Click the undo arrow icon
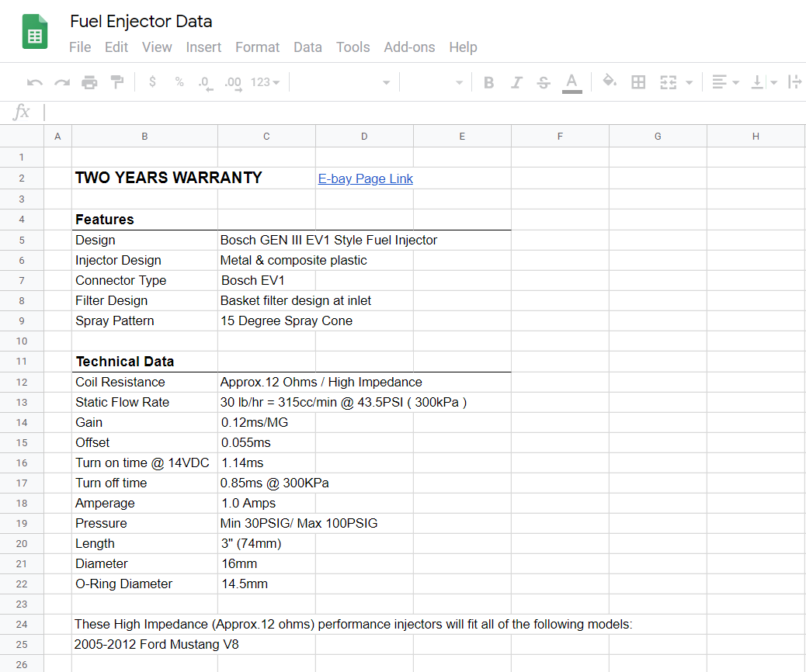 point(35,82)
